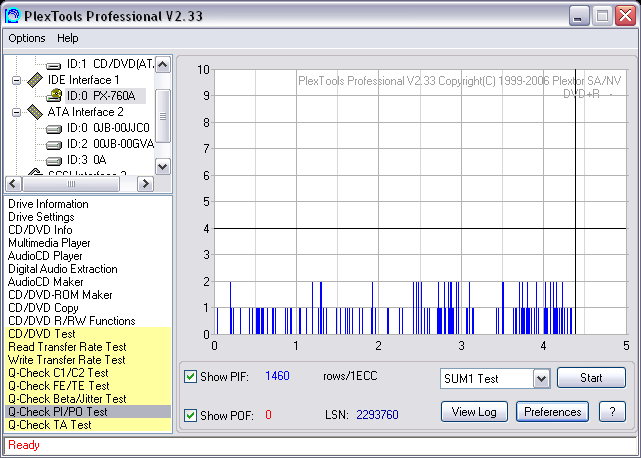This screenshot has height=458, width=641.
Task: Open CD/DVD Info
Action: pyautogui.click(x=40, y=230)
